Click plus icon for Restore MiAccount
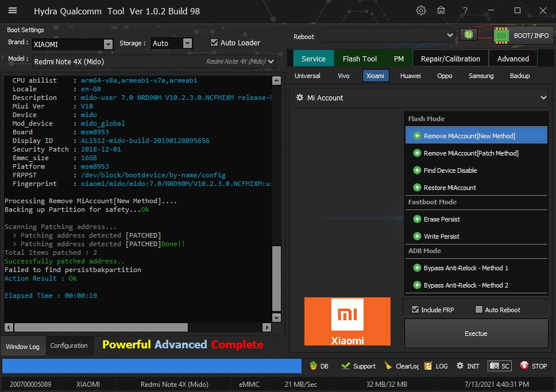The image size is (556, 392). pos(417,188)
